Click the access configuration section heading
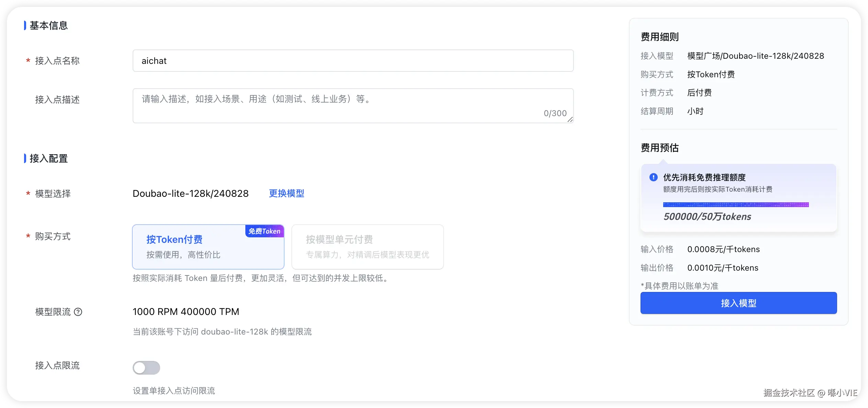Screen dimensions: 868x408 pos(48,158)
